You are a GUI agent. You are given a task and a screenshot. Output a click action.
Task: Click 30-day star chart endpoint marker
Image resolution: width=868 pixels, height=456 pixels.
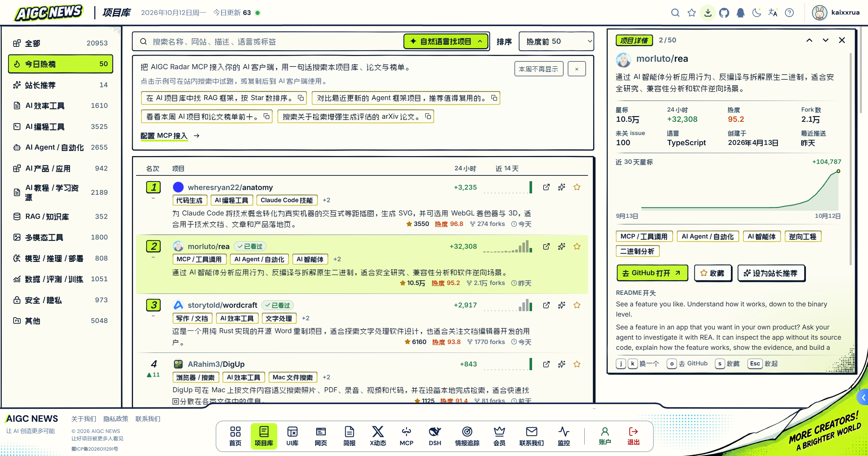(838, 171)
